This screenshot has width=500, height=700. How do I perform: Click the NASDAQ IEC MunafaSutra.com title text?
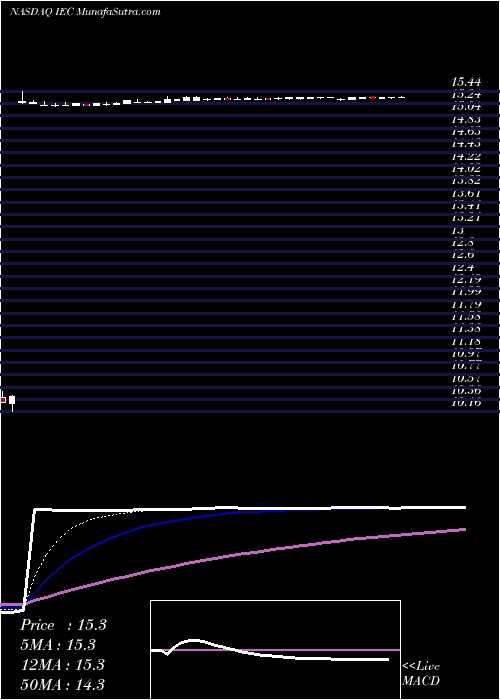85,12
